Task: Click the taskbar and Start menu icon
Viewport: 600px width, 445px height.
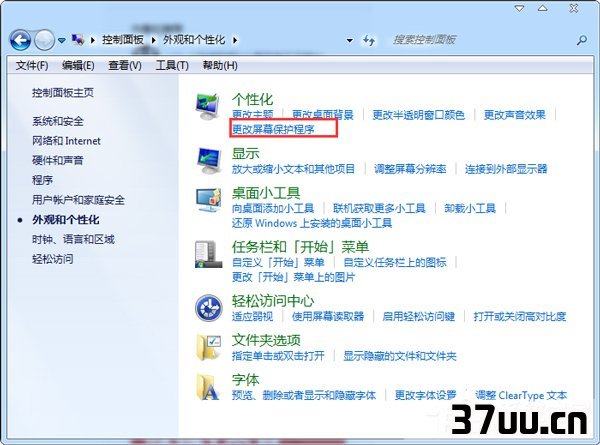Action: [x=208, y=254]
